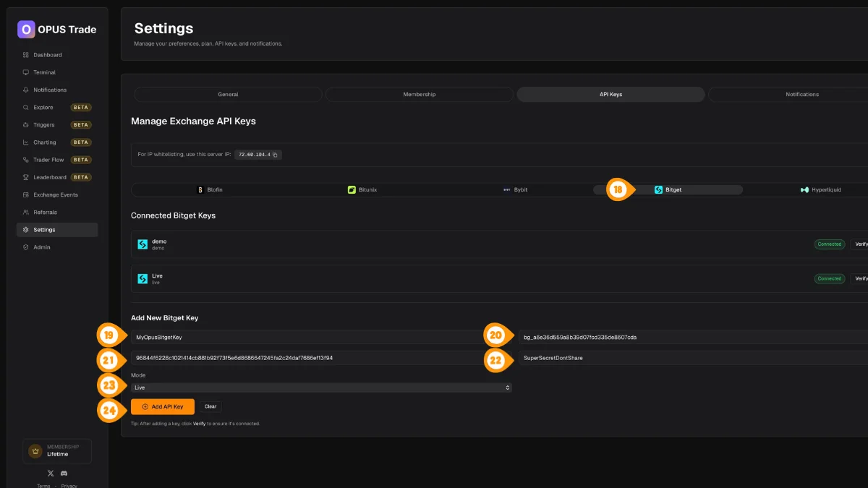Viewport: 868px width, 488px height.
Task: Select the API Keys tab
Action: point(610,94)
